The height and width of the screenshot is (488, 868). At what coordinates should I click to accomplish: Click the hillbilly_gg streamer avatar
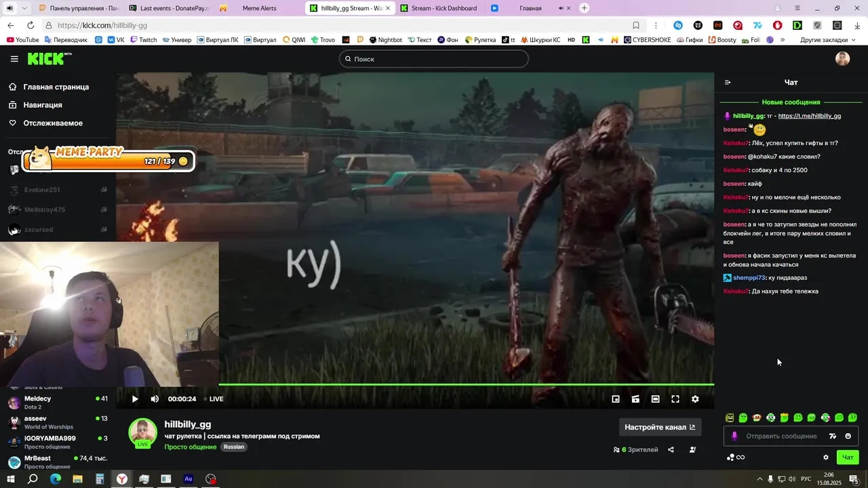pos(142,432)
